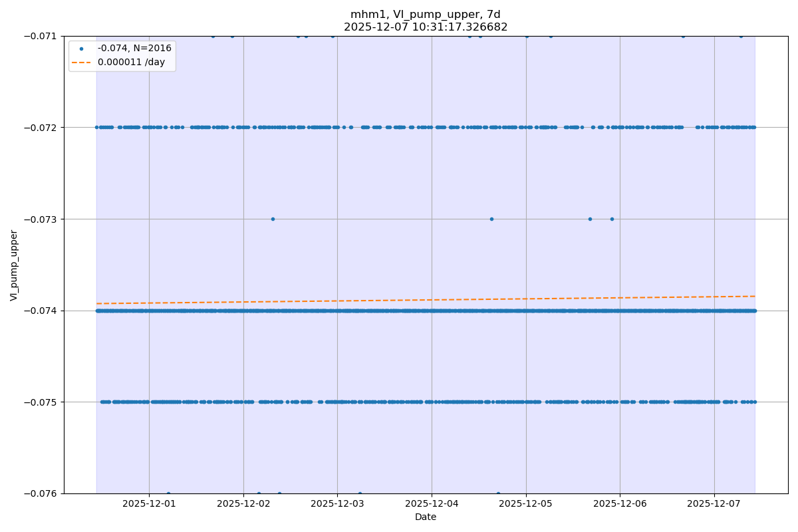Click the plot title "mhm1, VI_pump_upper, 7d"
798x532 pixels.
point(426,15)
